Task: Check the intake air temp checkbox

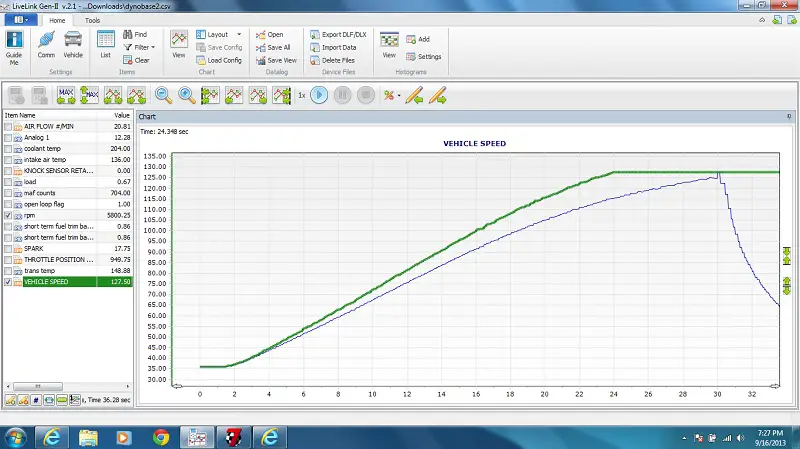Action: (x=8, y=160)
